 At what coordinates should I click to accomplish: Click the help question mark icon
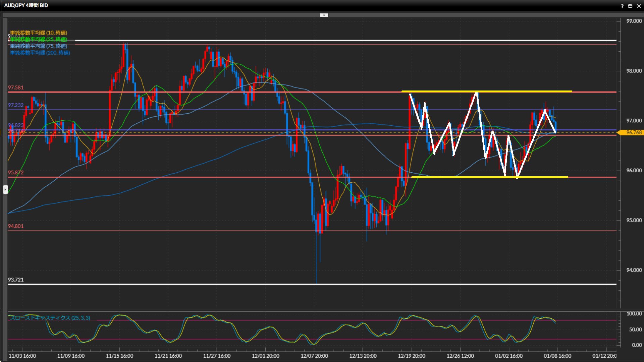point(622,6)
